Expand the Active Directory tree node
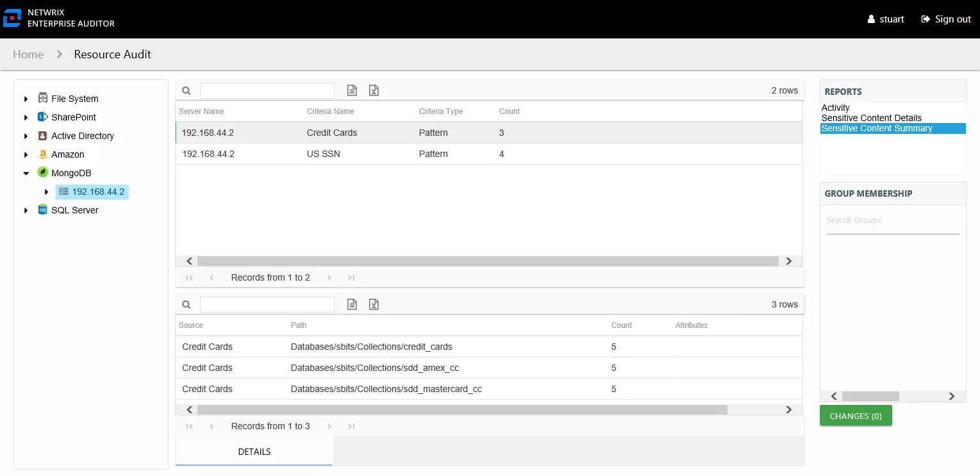This screenshot has width=980, height=476. [x=26, y=136]
